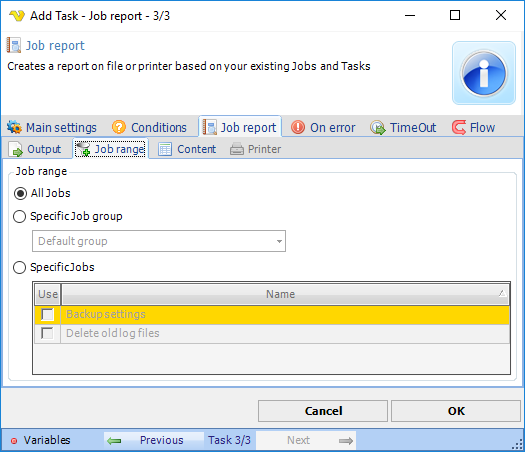Open the On error tab

[x=323, y=128]
